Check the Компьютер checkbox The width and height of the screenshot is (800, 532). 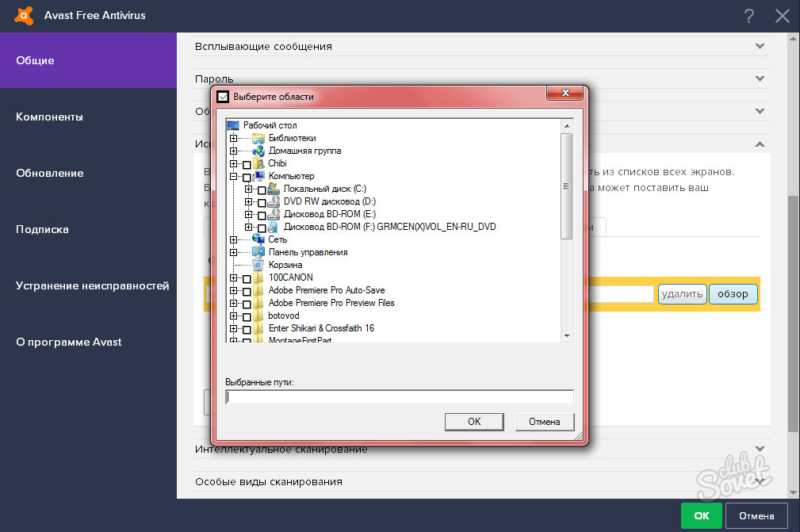click(x=247, y=177)
